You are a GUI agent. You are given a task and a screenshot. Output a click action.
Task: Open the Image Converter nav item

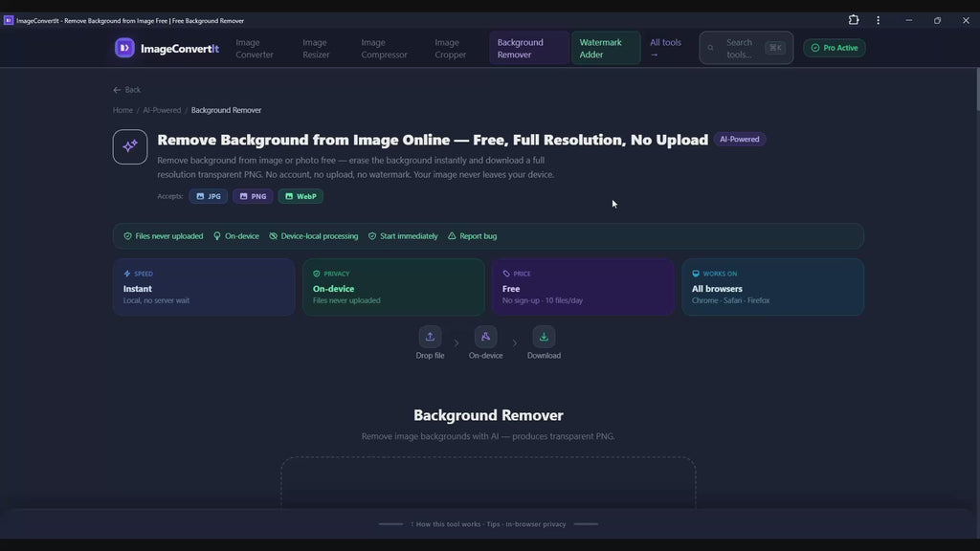point(255,48)
